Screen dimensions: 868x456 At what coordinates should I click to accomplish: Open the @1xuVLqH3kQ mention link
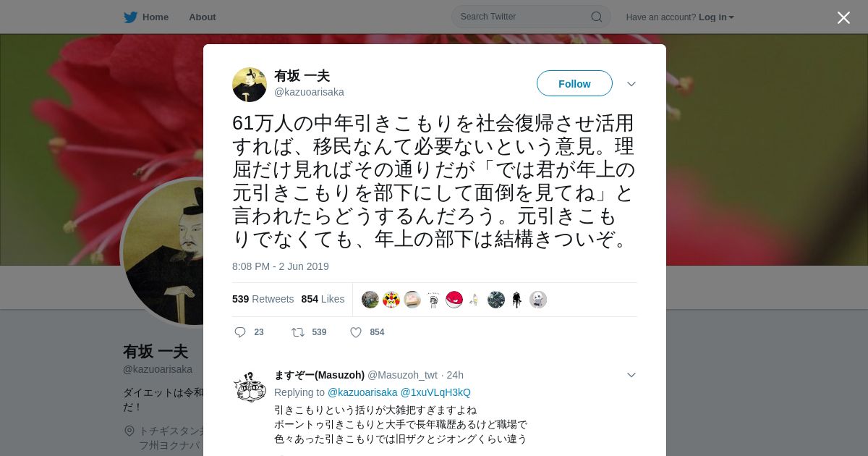(435, 392)
